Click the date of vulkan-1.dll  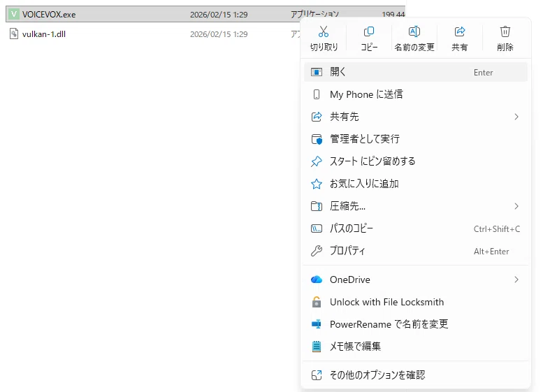click(x=219, y=34)
